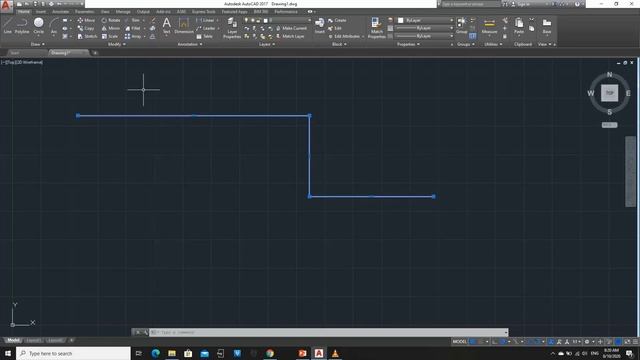Click Make Current layer button
This screenshot has height=360, width=640.
tap(291, 28)
